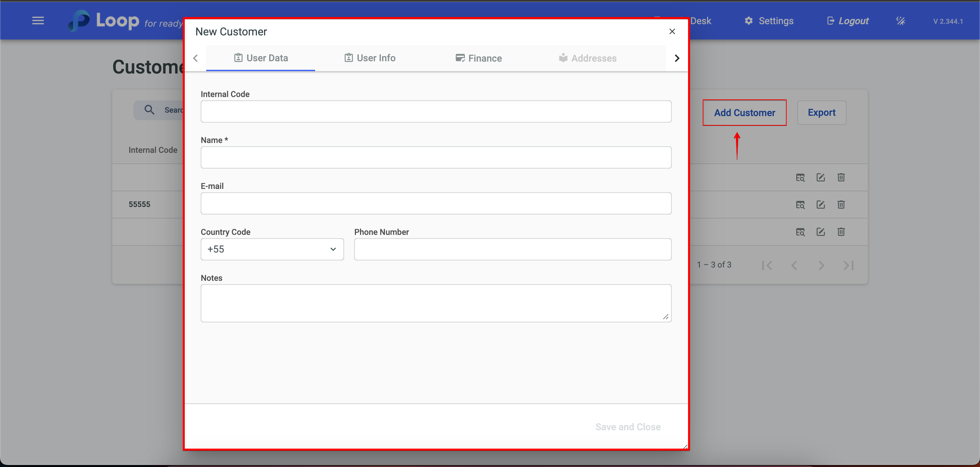Click the Export button
The image size is (980, 467).
821,113
